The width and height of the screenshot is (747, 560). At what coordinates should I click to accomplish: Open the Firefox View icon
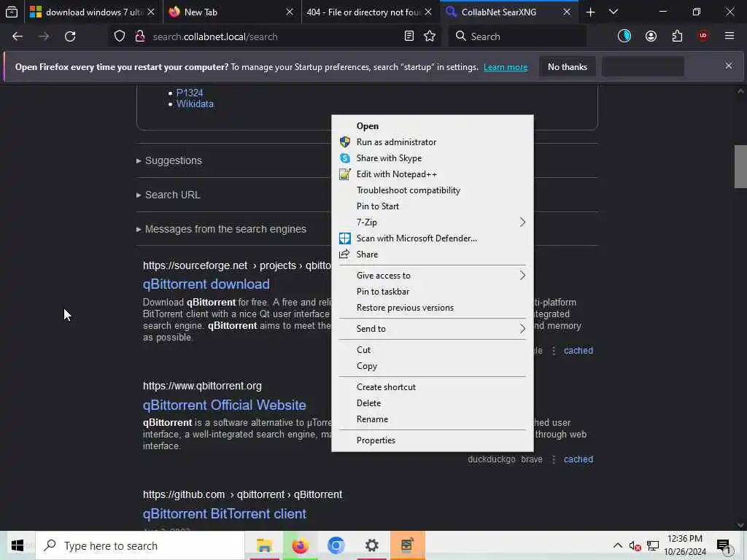click(12, 12)
